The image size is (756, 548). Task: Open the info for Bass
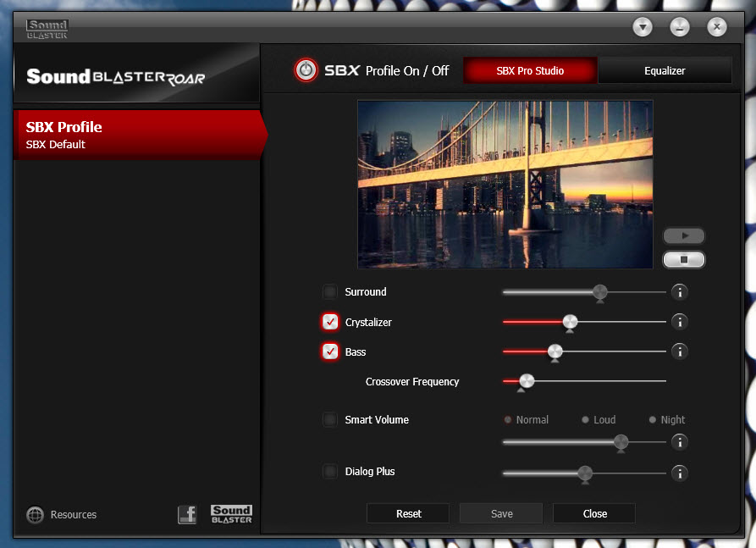click(x=679, y=351)
